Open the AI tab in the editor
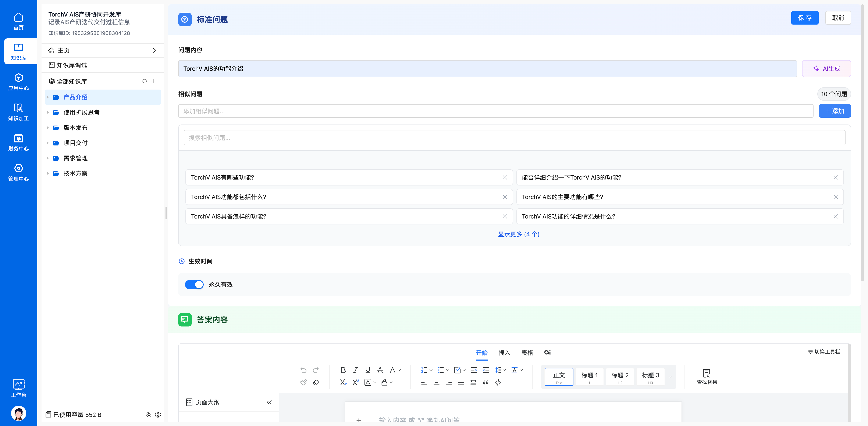 point(547,353)
